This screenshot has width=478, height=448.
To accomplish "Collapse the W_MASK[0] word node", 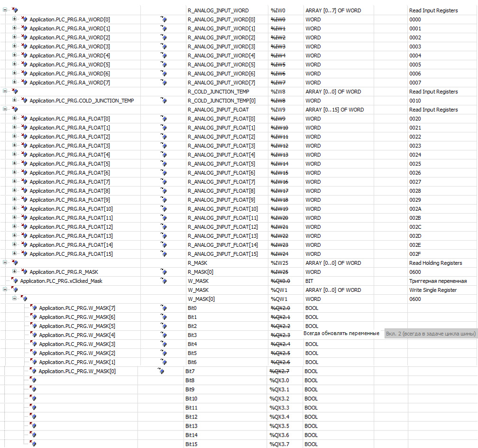I will (14, 298).
